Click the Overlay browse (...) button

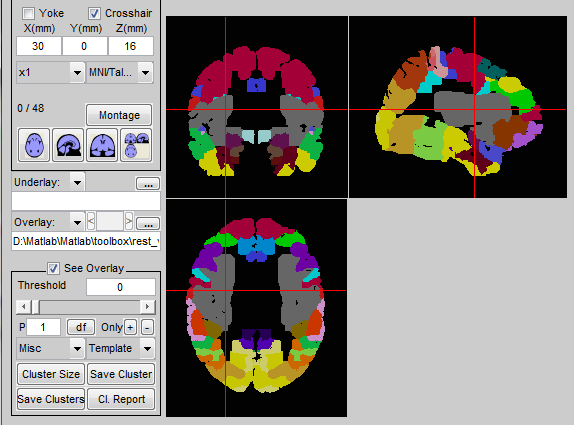[x=148, y=223]
